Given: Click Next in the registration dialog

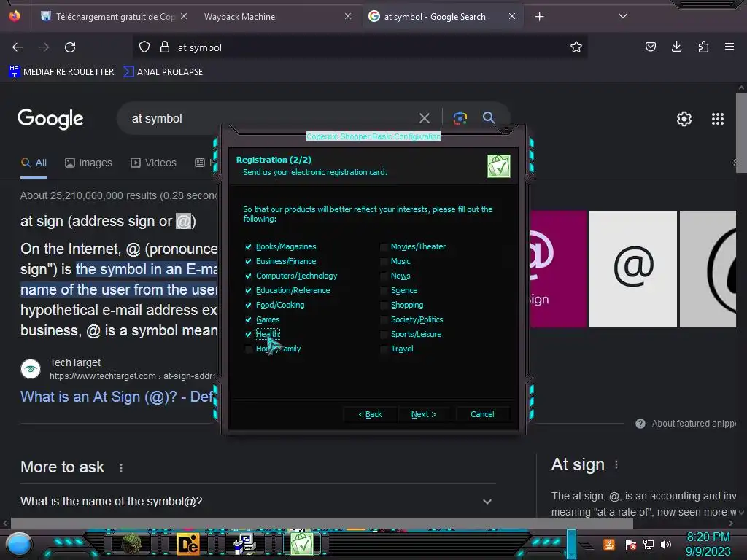Looking at the screenshot, I should pos(424,414).
